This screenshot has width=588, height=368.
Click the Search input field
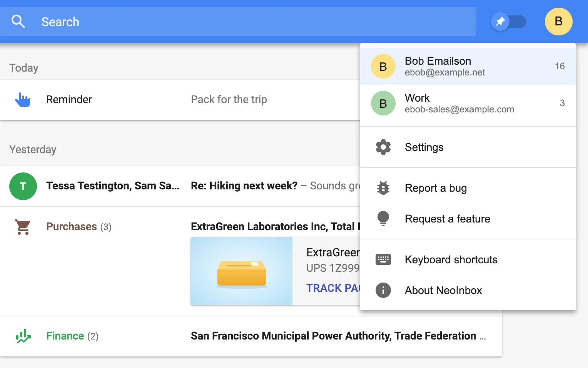click(238, 22)
